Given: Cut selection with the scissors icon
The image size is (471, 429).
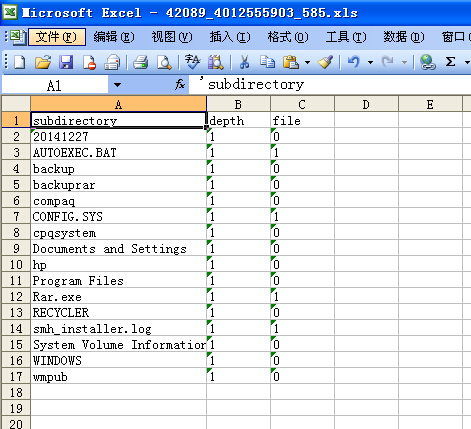Looking at the screenshot, I should tap(244, 62).
